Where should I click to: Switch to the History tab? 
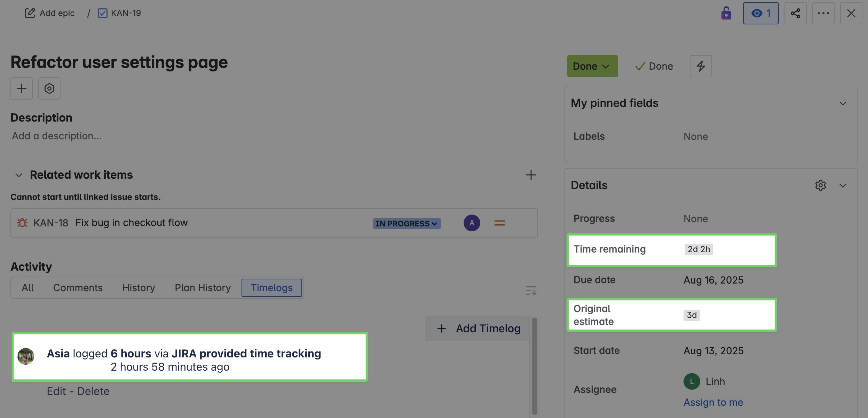click(x=139, y=288)
